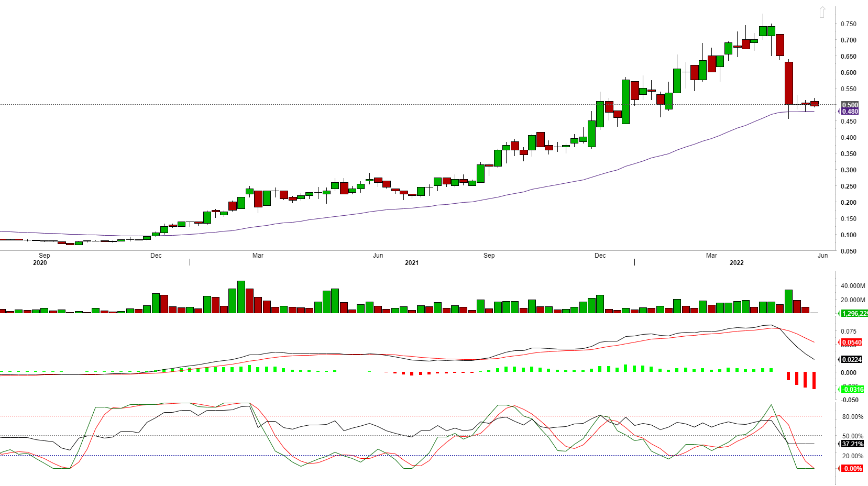Viewport: 868px width, 486px height.
Task: Click the 0.200 price axis label
Action: coord(849,203)
